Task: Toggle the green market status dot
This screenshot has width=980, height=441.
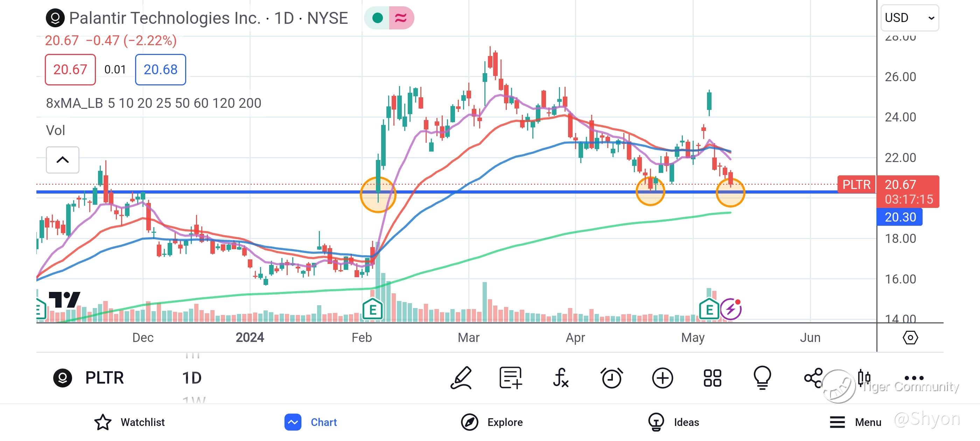Action: pyautogui.click(x=377, y=18)
